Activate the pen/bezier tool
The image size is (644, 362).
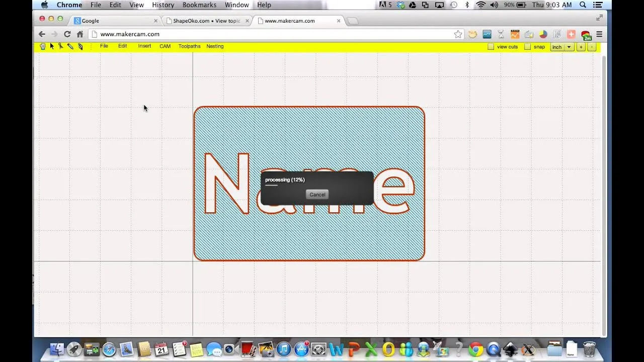[80, 46]
